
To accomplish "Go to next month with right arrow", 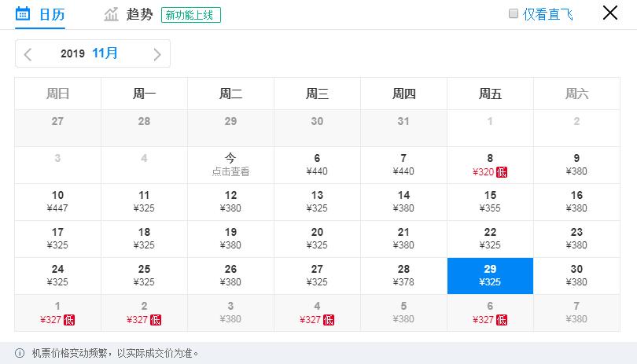I will click(157, 54).
